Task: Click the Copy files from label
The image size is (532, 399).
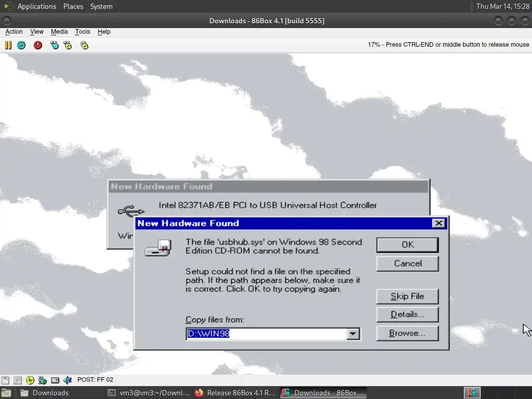Action: click(215, 320)
